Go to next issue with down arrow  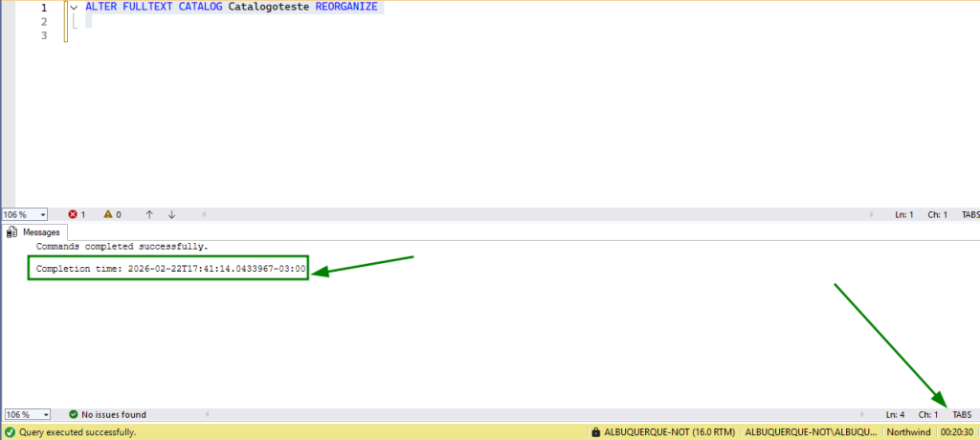[x=171, y=215]
